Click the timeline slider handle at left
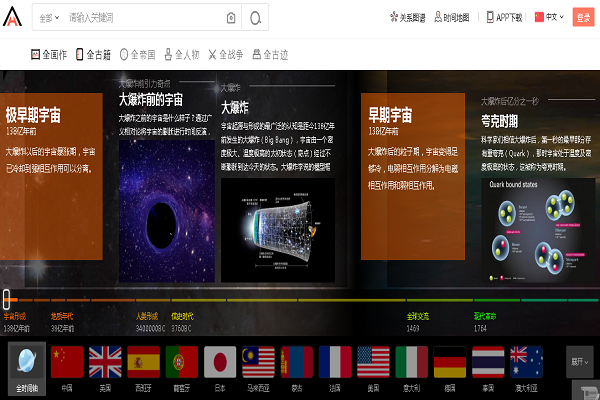600x400 pixels. click(x=7, y=298)
